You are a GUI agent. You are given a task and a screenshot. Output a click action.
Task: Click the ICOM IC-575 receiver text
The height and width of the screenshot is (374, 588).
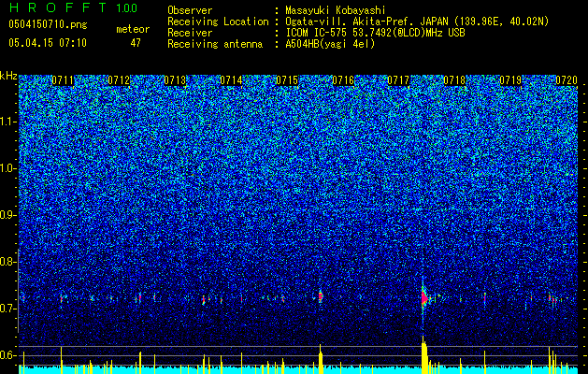click(x=375, y=33)
